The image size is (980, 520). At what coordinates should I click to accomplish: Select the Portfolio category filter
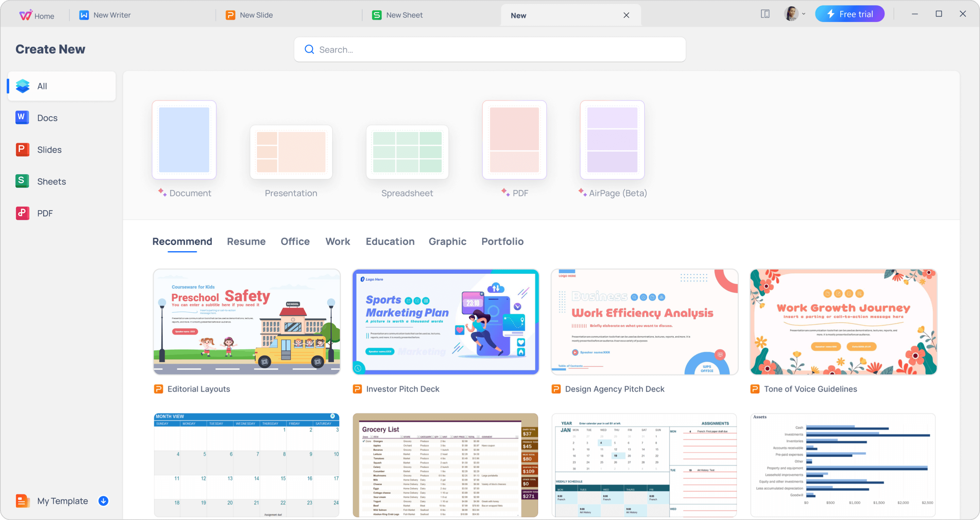pyautogui.click(x=503, y=241)
